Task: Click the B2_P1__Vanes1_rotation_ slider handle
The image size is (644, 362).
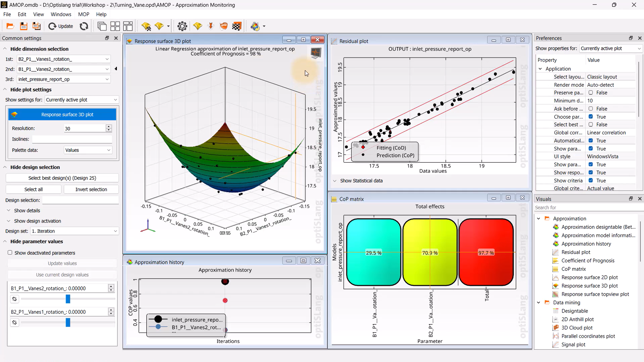Action: (x=68, y=322)
